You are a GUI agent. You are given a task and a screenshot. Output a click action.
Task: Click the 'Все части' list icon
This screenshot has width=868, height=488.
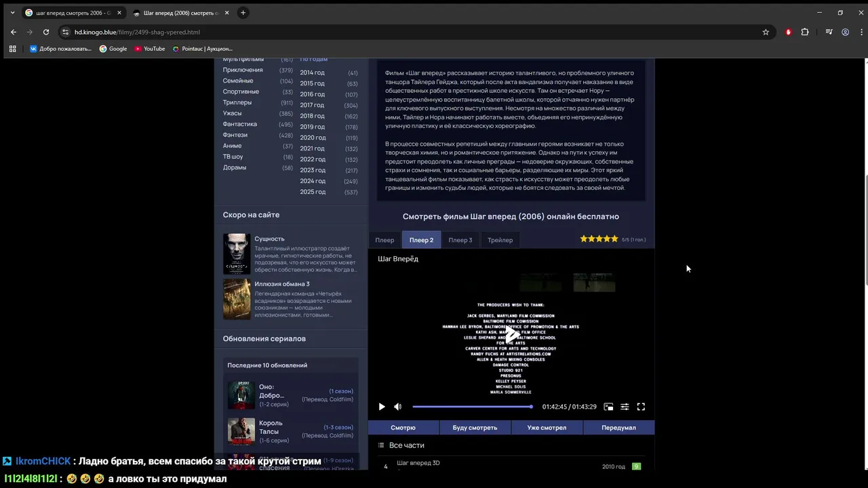[x=381, y=445]
